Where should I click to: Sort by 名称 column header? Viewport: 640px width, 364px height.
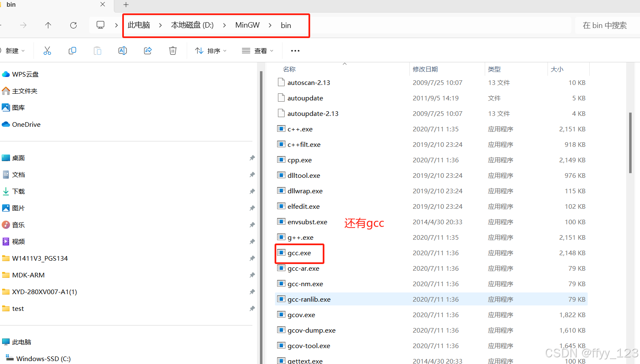point(289,69)
